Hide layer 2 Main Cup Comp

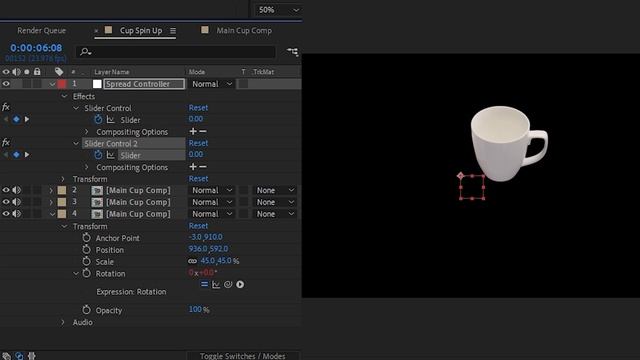pos(6,190)
